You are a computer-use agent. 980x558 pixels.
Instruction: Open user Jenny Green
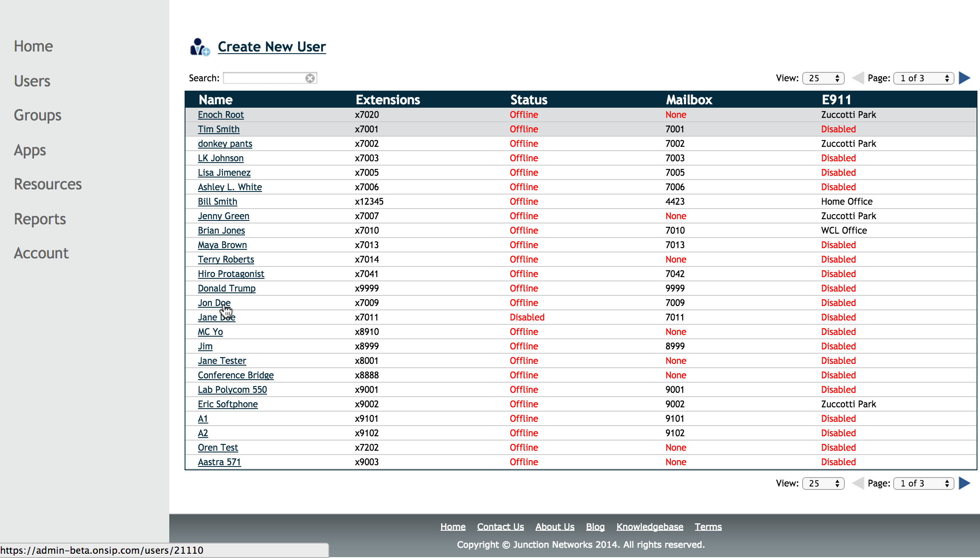(223, 216)
